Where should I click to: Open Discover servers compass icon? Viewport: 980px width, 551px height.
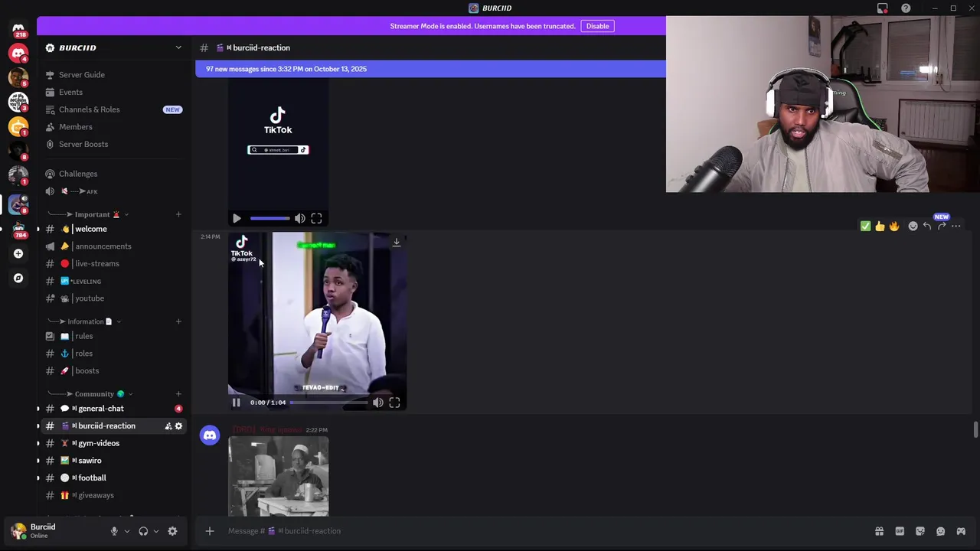point(18,278)
